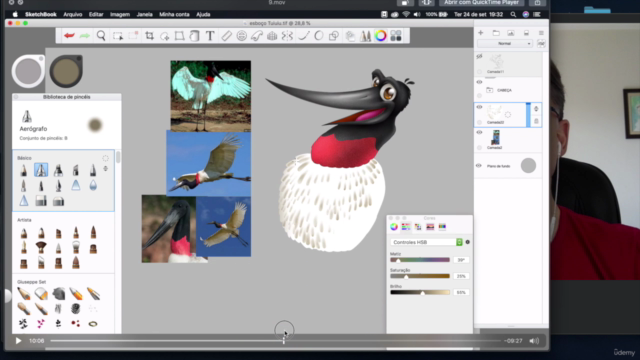This screenshot has height=360, width=640.
Task: Open the Perspective Guides tool
Action: click(272, 36)
